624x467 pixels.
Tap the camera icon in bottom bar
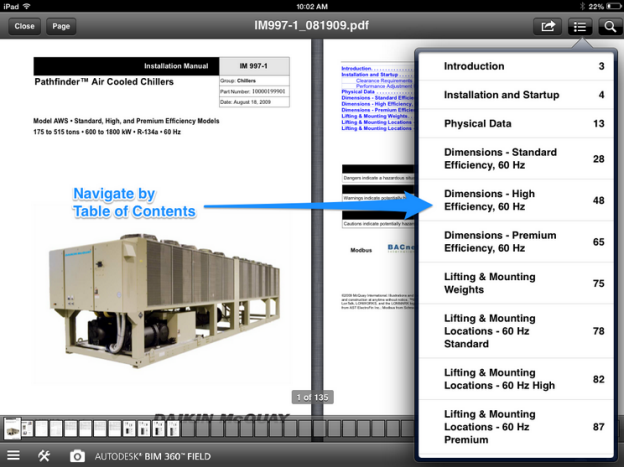pyautogui.click(x=77, y=456)
